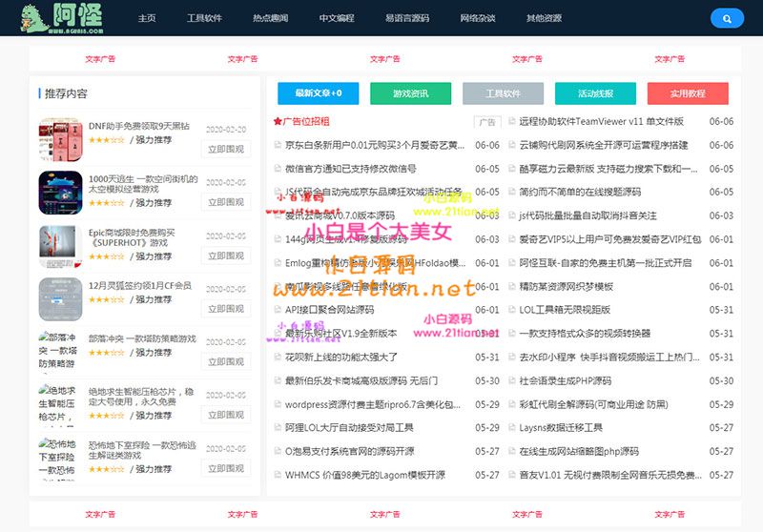Open 阿狸LOL大厅自动接受对局工具 article
This screenshot has height=532, width=763.
(349, 427)
